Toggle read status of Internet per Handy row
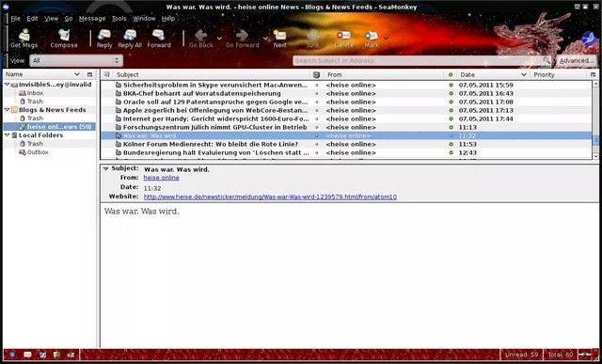602x364 pixels. [x=451, y=119]
